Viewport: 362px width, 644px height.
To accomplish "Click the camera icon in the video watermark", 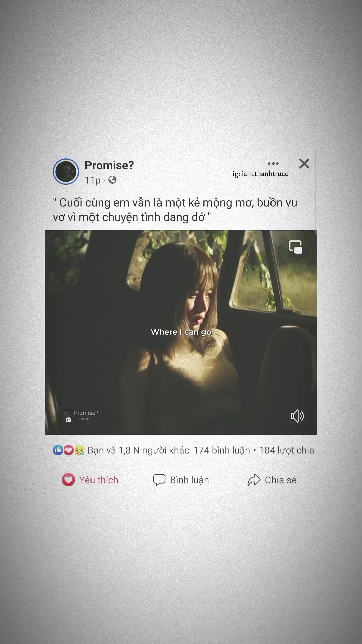I will point(69,420).
